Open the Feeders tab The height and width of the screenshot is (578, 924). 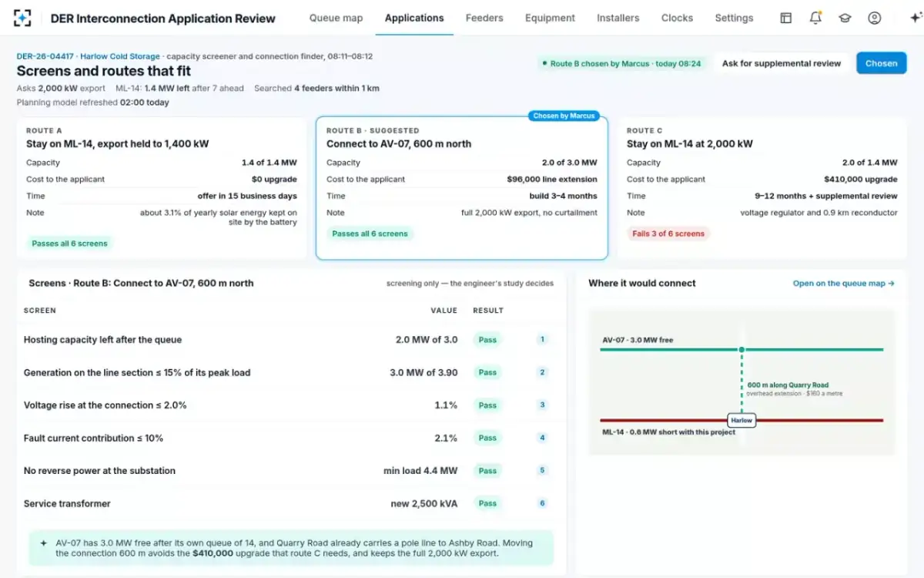(x=484, y=18)
